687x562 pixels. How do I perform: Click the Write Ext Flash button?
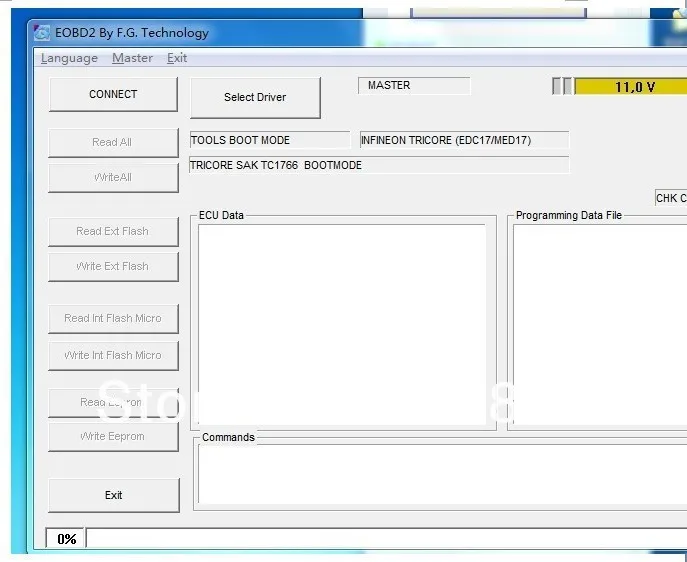[x=113, y=266]
